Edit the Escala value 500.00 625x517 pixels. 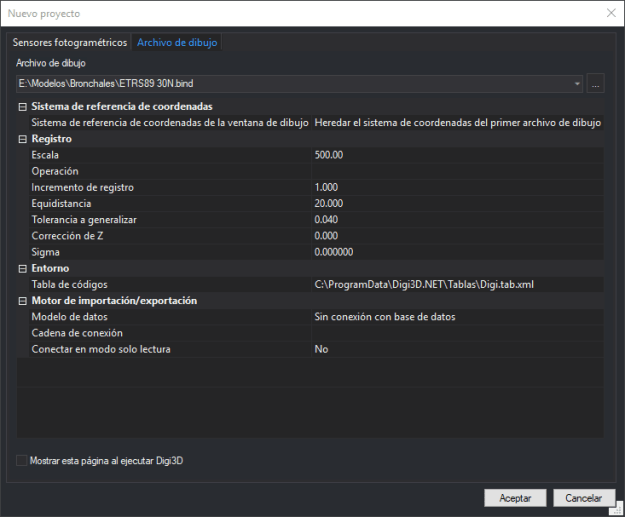pos(456,155)
